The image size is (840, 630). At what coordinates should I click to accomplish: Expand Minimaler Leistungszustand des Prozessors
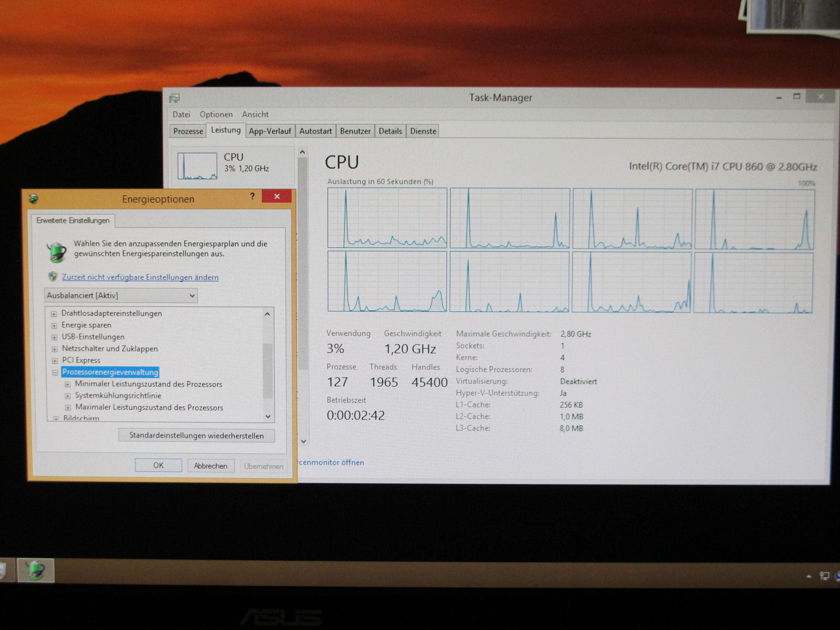click(68, 384)
